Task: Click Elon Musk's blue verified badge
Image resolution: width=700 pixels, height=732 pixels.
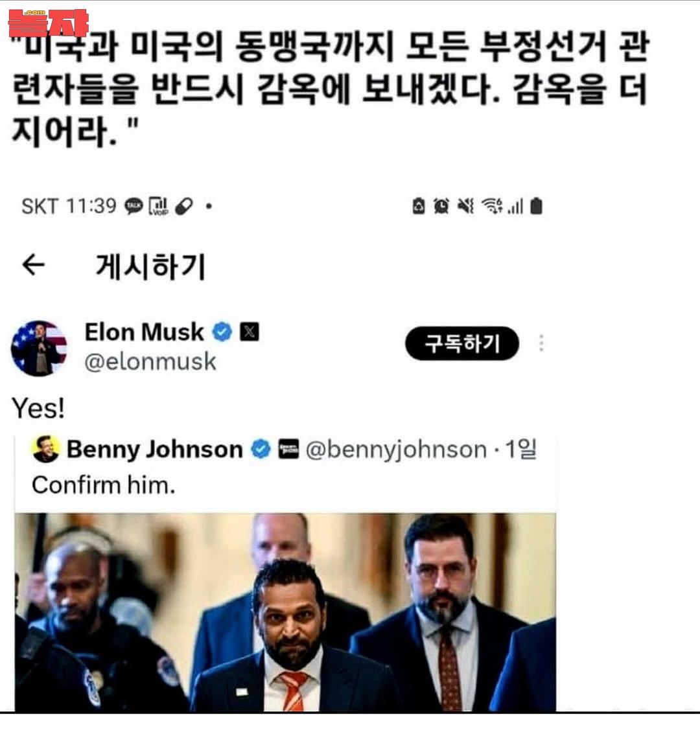Action: pyautogui.click(x=222, y=332)
